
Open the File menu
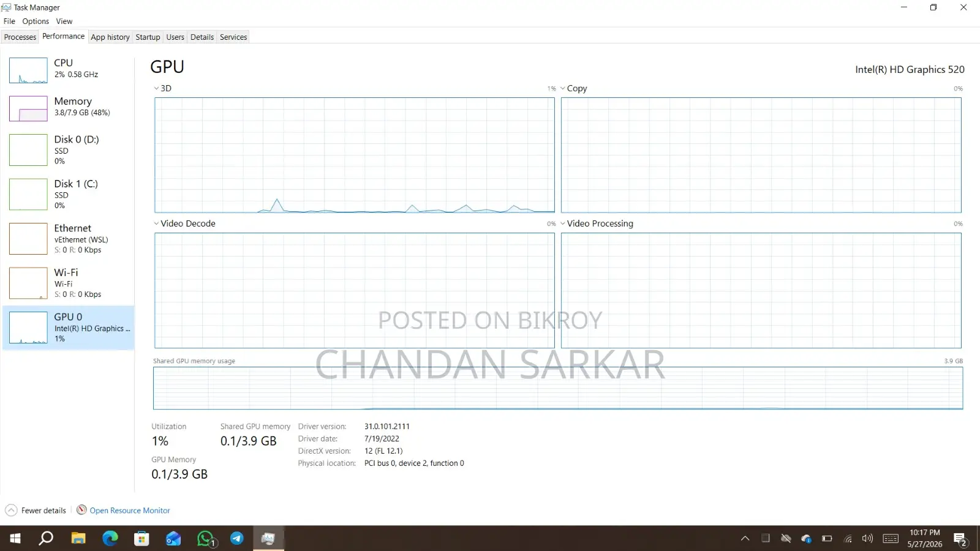(9, 21)
